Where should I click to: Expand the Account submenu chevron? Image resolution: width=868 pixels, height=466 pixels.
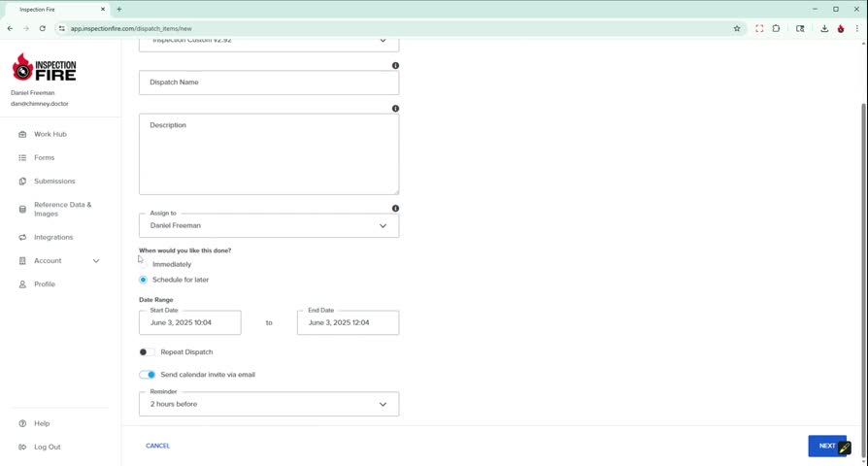(96, 261)
